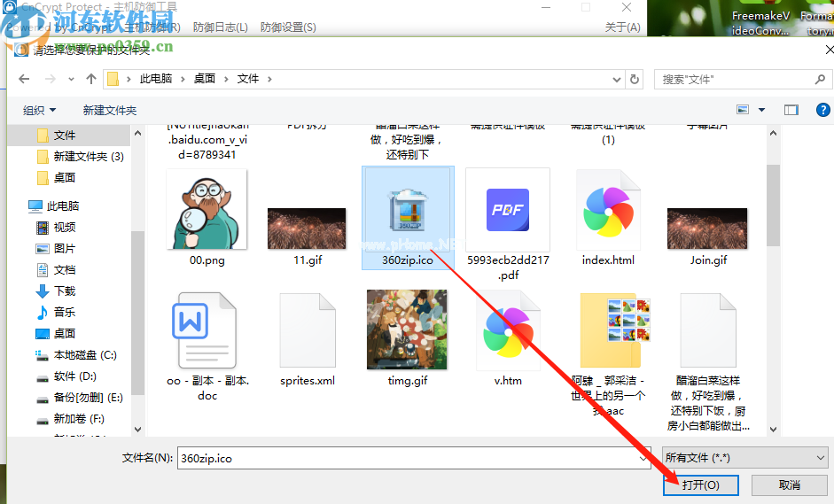Select the index.html file icon
This screenshot has height=504, width=834.
(607, 213)
